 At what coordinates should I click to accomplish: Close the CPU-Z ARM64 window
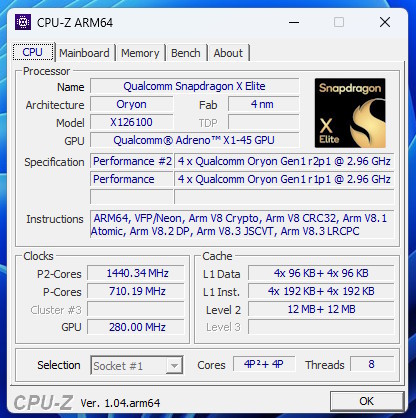click(385, 22)
